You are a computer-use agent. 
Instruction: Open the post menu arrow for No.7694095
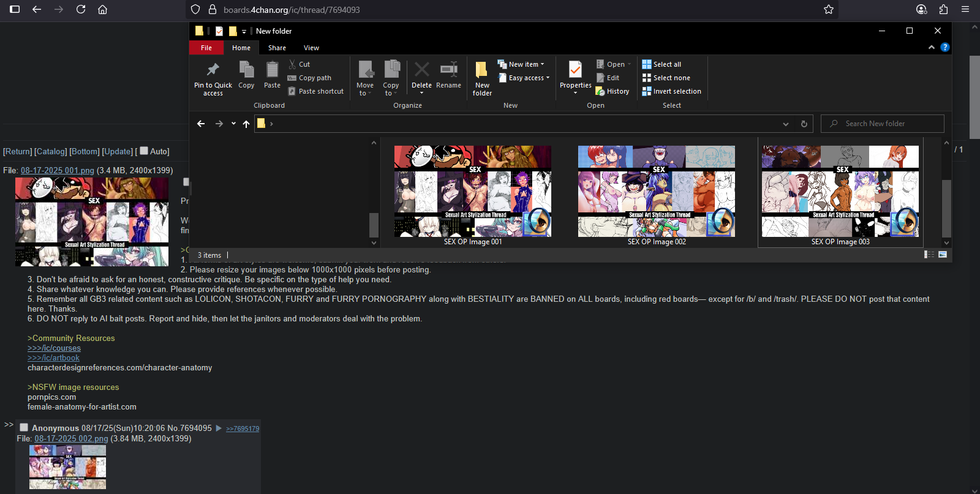click(218, 428)
